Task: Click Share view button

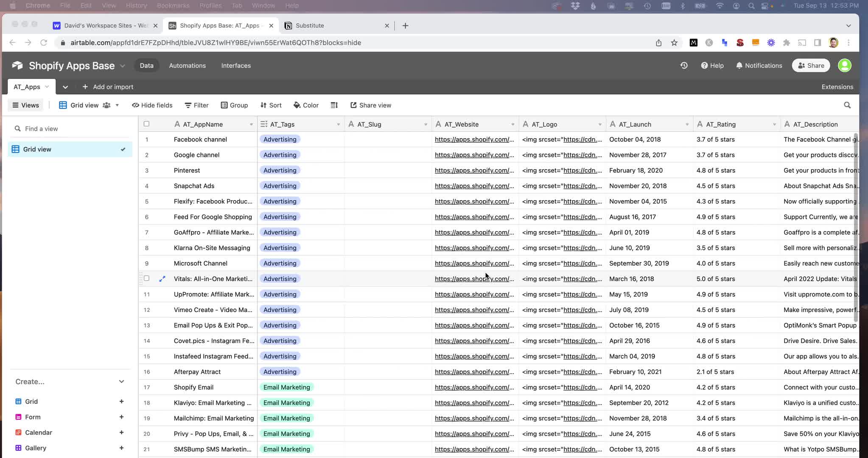Action: pos(371,105)
